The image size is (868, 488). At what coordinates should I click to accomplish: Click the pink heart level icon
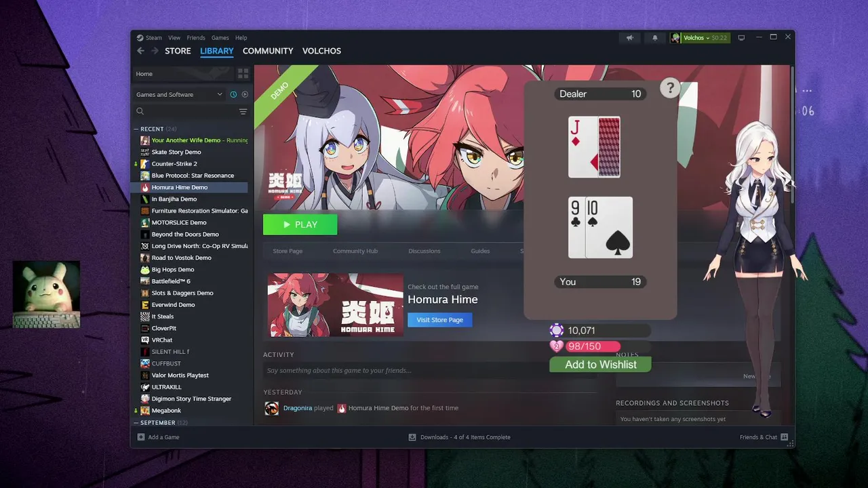click(557, 346)
